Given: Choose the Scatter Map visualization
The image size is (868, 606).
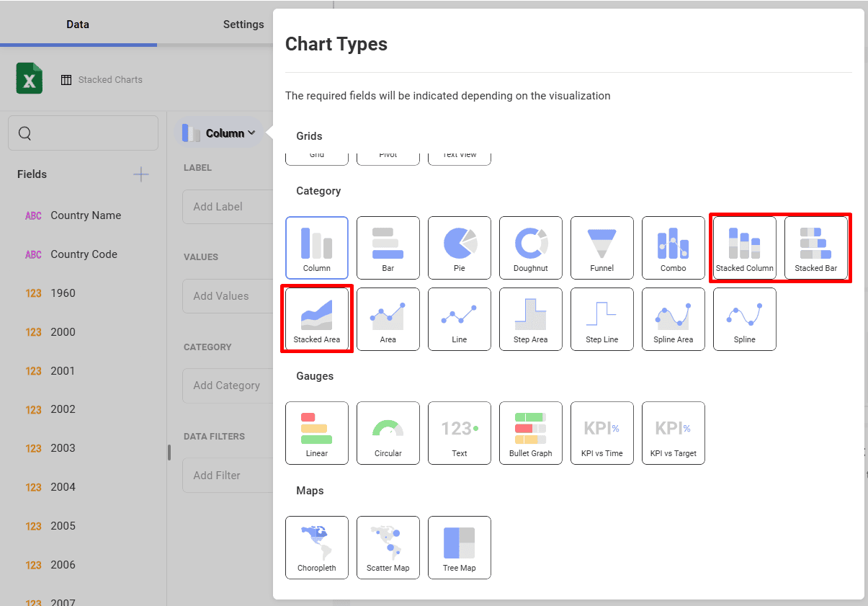Looking at the screenshot, I should tap(388, 548).
